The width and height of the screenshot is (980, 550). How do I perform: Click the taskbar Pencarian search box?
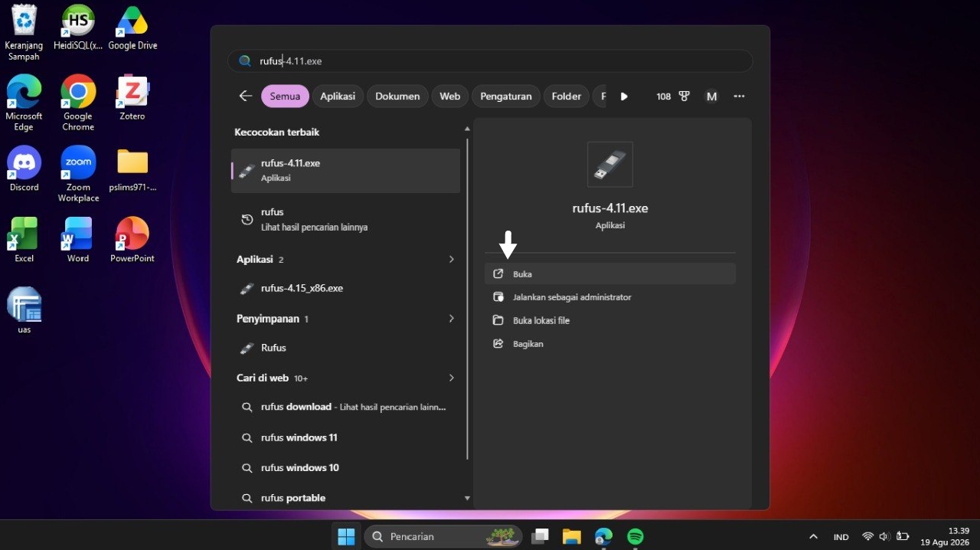tap(443, 536)
